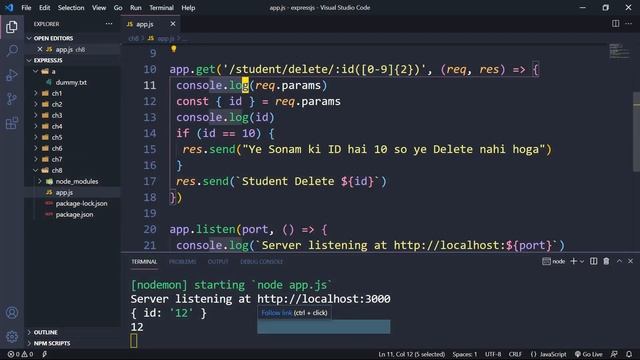Open the Terminal menu
The width and height of the screenshot is (640, 360).
pyautogui.click(x=161, y=7)
